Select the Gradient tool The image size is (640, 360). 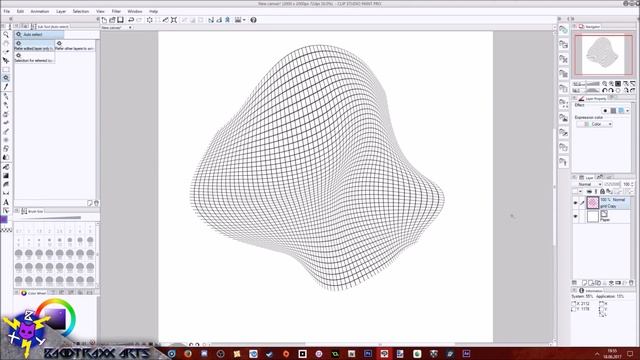(6, 176)
